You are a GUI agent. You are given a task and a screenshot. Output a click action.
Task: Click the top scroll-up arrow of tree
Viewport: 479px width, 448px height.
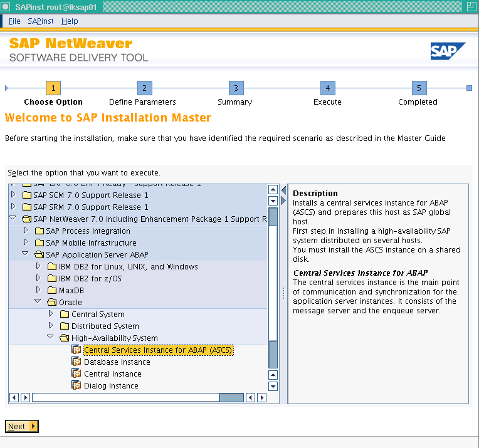(x=273, y=190)
